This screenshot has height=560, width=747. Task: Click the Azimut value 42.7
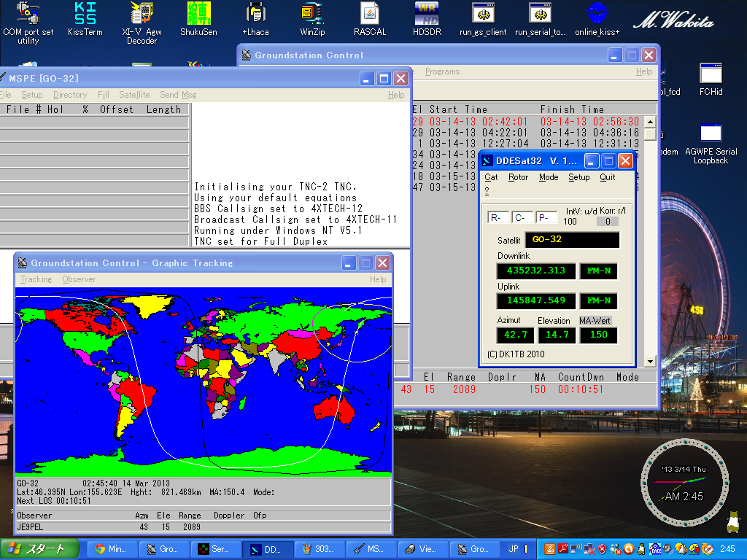(x=516, y=335)
